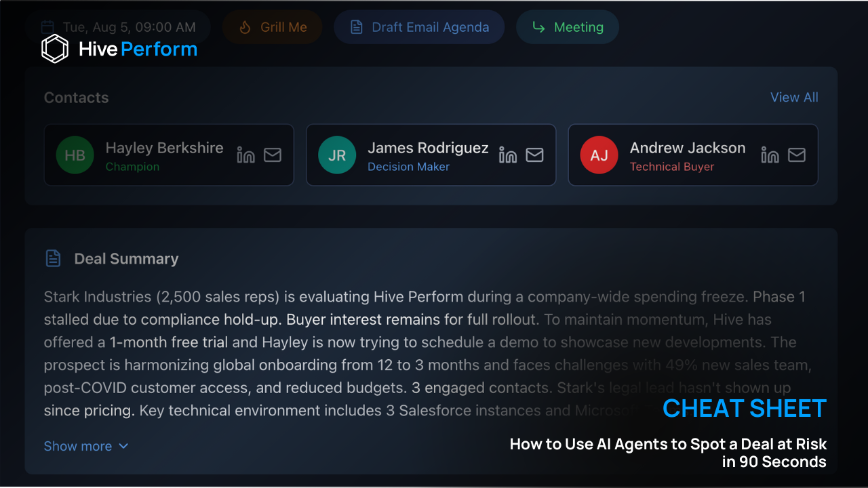Click the Hive Perform hexagon logo

tap(55, 49)
